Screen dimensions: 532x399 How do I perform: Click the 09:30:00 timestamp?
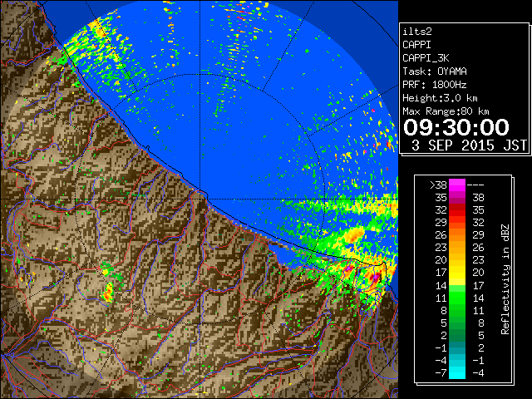coord(456,127)
